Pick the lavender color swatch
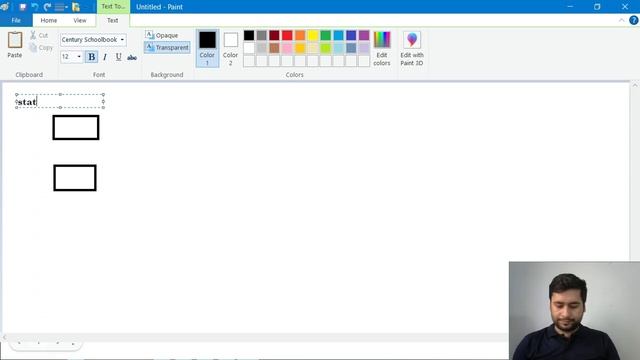Screen dimensions: 640x360 pos(364,48)
